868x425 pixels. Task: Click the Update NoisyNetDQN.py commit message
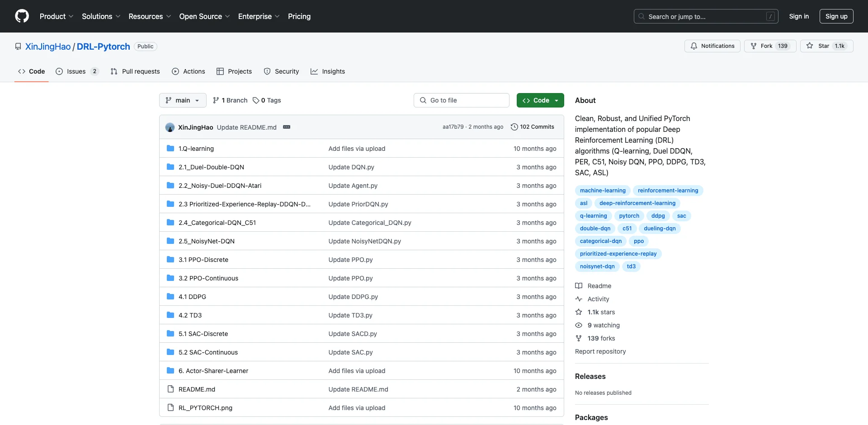coord(365,241)
